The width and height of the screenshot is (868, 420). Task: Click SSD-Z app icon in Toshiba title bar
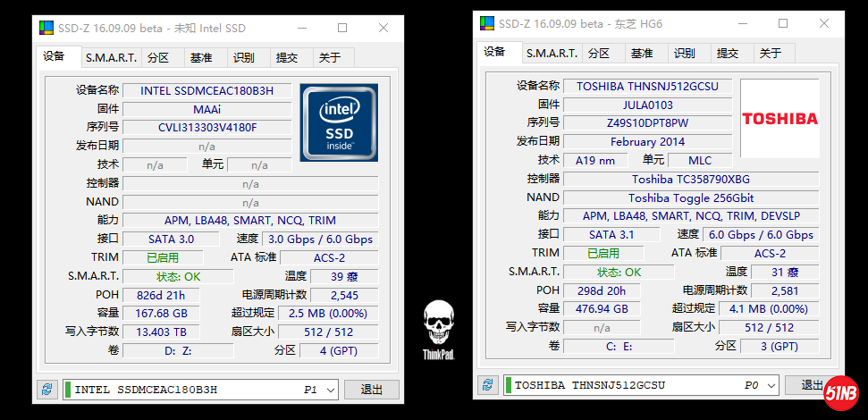point(486,23)
